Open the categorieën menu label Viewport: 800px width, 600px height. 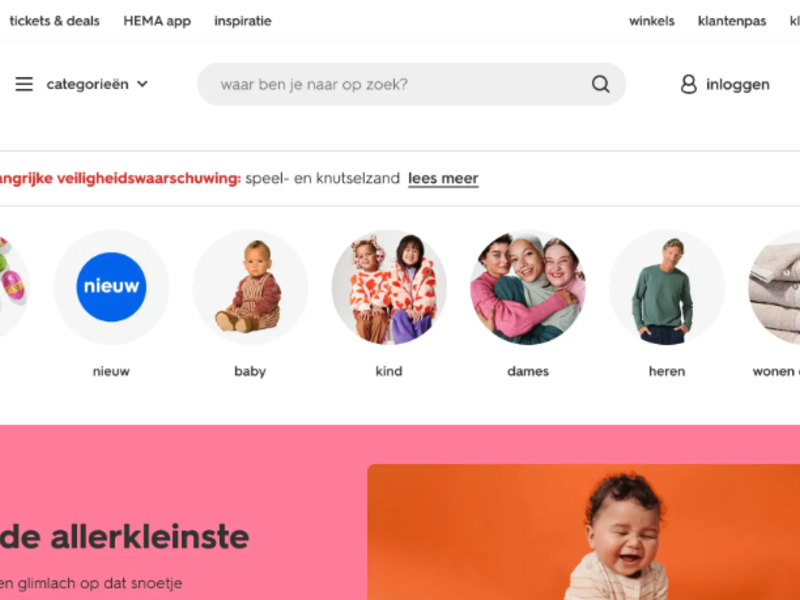pos(87,84)
